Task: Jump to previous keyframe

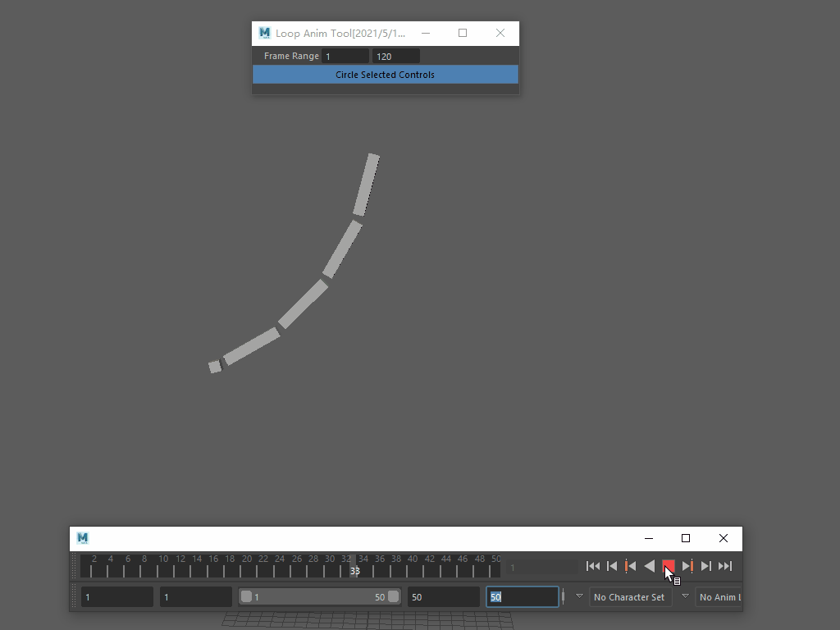Action: tap(631, 566)
